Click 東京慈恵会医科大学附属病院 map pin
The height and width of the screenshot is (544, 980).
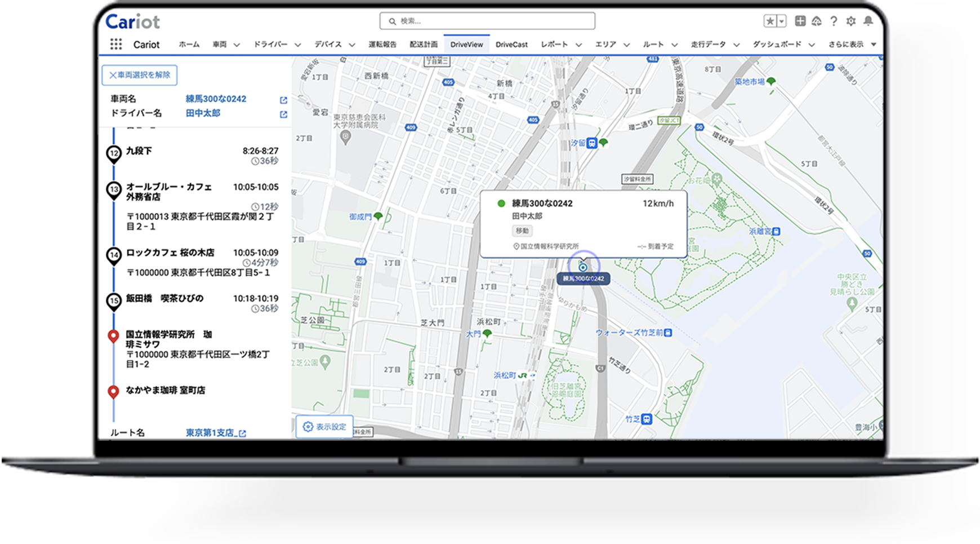click(x=346, y=138)
